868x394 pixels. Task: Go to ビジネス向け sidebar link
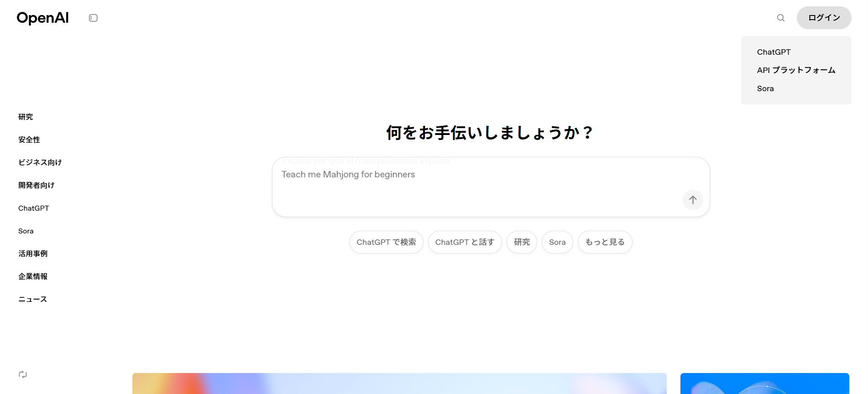(40, 162)
